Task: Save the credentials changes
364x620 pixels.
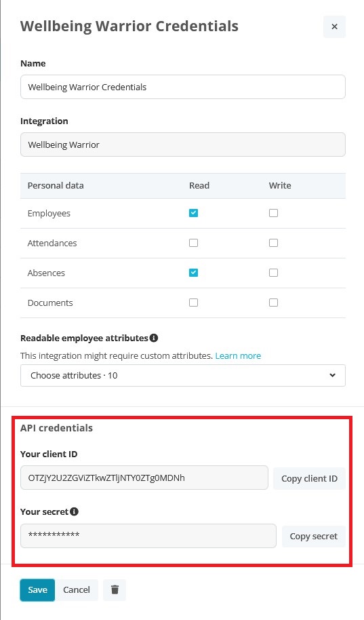Action: point(37,589)
